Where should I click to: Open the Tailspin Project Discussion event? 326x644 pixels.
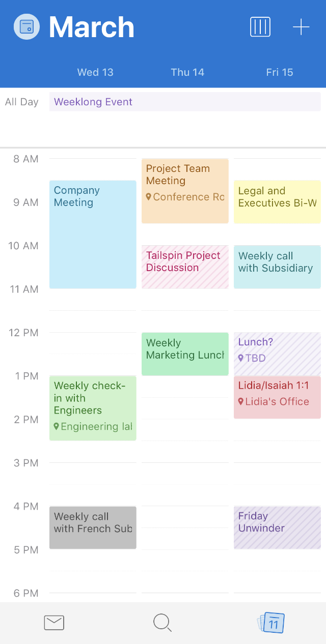[184, 266]
